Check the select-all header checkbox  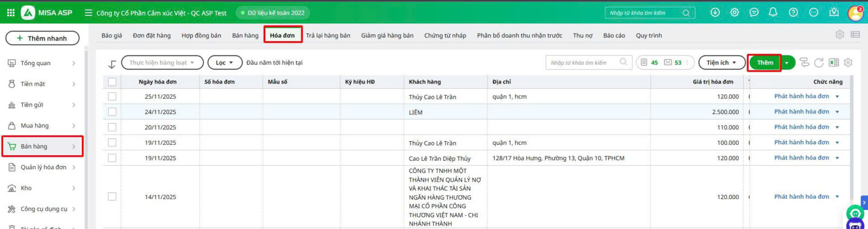pos(112,82)
